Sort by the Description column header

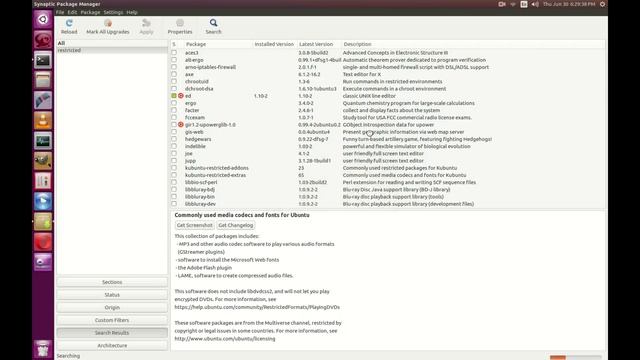tap(473, 44)
